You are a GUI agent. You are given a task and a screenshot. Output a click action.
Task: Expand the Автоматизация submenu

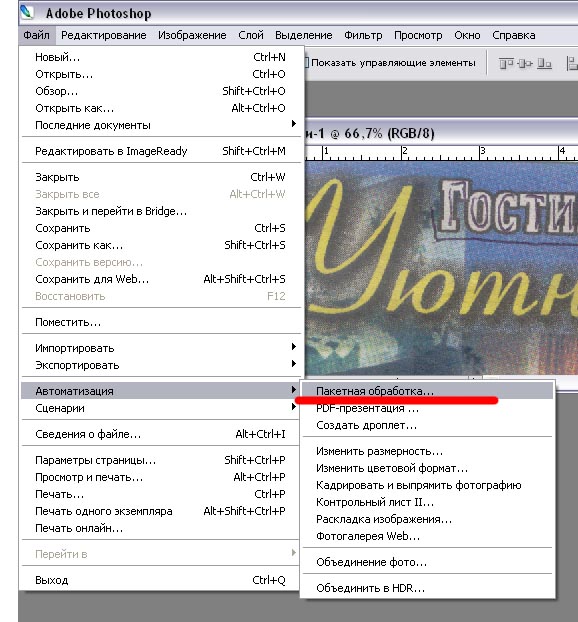pyautogui.click(x=161, y=391)
